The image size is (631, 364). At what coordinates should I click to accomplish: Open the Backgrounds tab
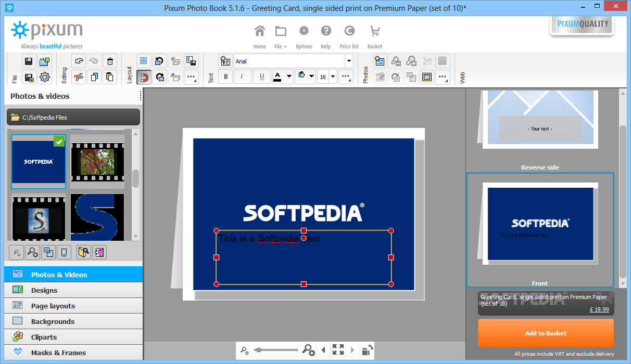[x=73, y=321]
